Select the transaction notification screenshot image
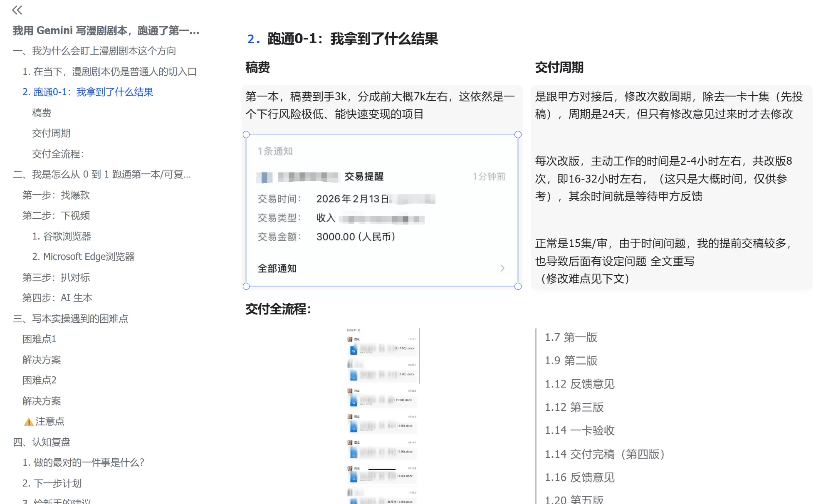The width and height of the screenshot is (821, 504). [381, 210]
